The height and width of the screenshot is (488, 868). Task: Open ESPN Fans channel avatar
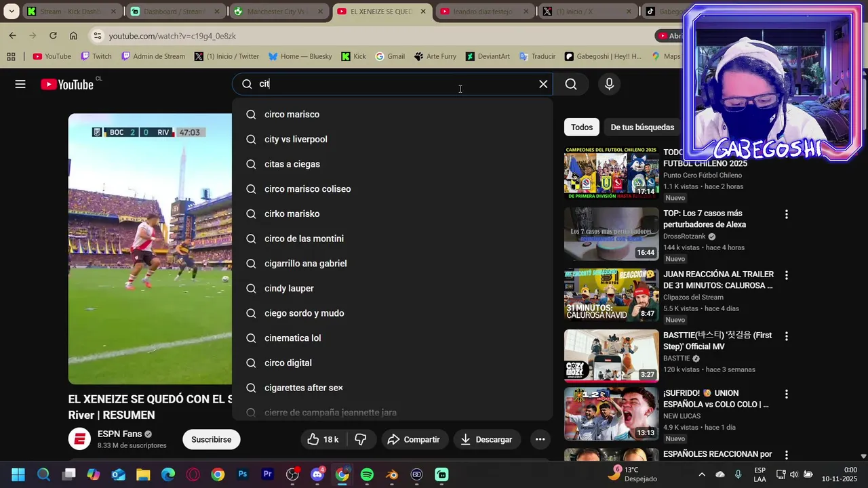click(x=79, y=439)
